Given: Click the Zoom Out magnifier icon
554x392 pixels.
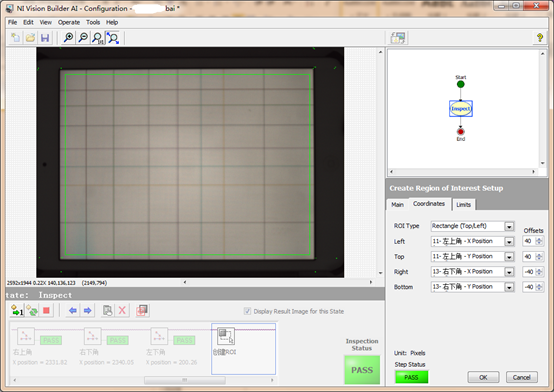Looking at the screenshot, I should [83, 38].
